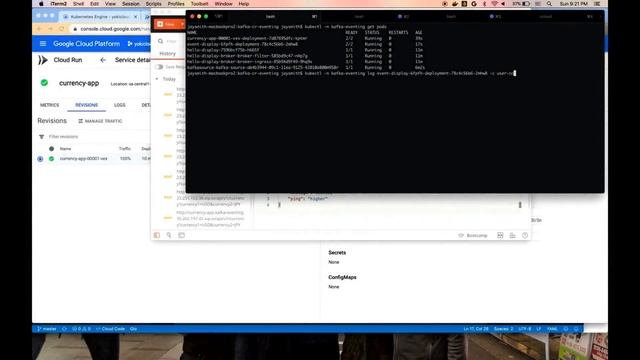Viewport: 640px width, 360px height.
Task: Open the Google Cloud navigation hamburger menu
Action: (43, 44)
